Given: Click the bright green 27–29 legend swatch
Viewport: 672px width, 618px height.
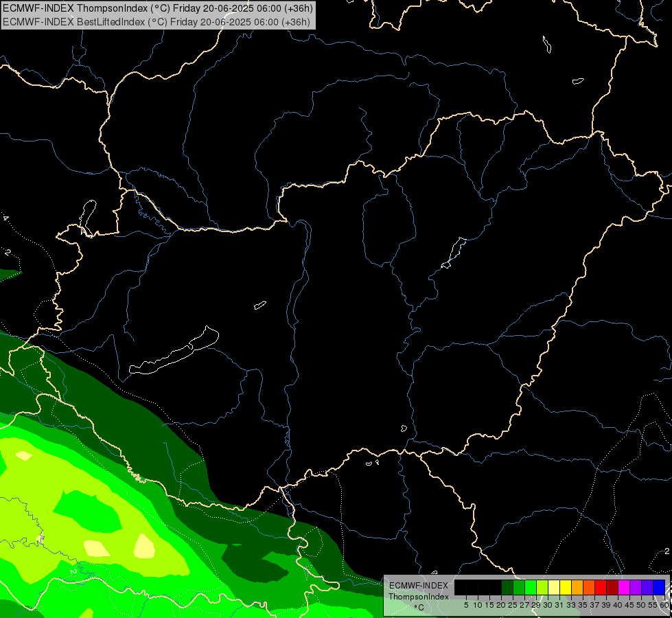Looking at the screenshot, I should pos(531,587).
